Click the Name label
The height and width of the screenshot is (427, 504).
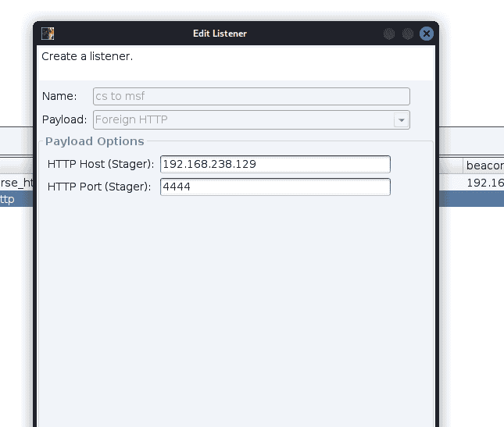(59, 96)
